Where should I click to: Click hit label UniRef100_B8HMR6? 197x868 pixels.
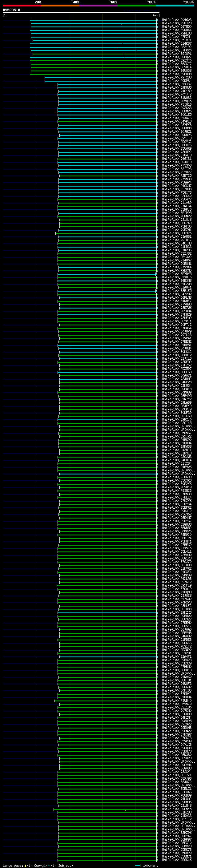coord(177,111)
